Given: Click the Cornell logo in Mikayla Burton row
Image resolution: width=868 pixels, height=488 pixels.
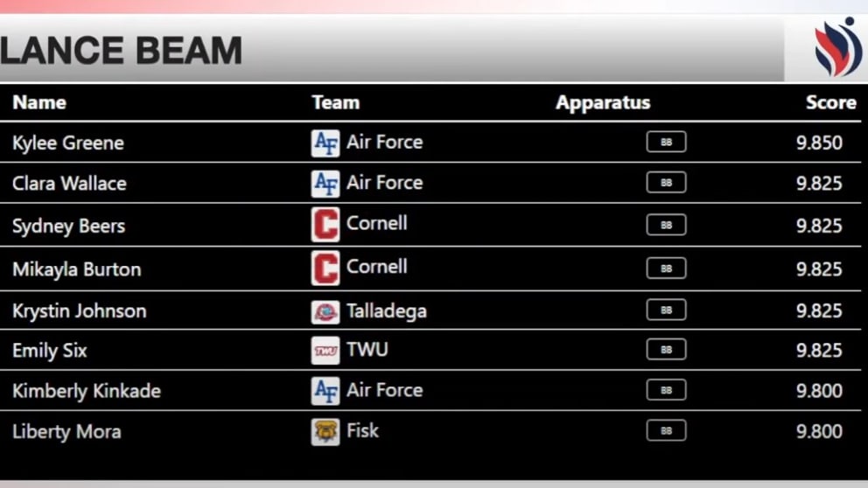Looking at the screenshot, I should (x=325, y=268).
